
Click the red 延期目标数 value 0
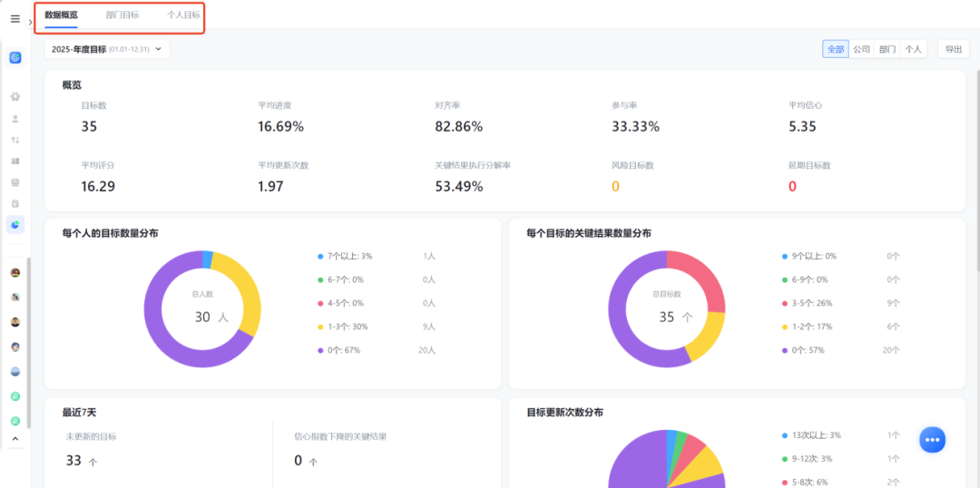click(x=792, y=186)
